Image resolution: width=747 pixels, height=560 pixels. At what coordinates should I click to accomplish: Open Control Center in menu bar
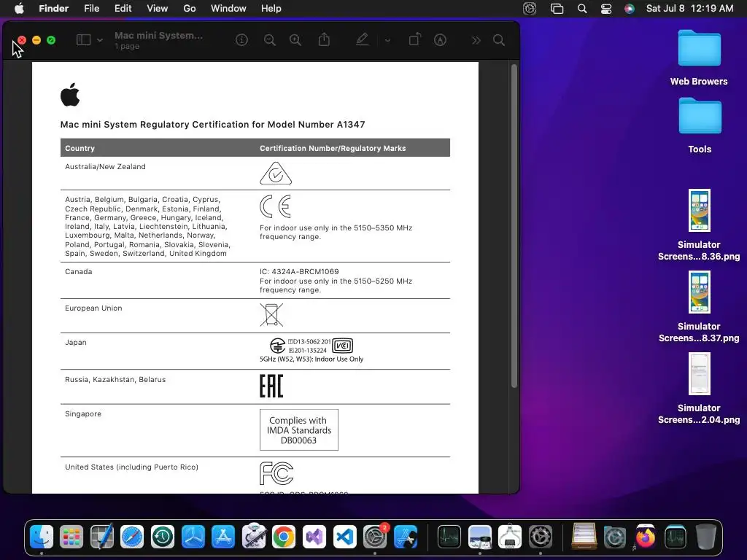point(606,9)
